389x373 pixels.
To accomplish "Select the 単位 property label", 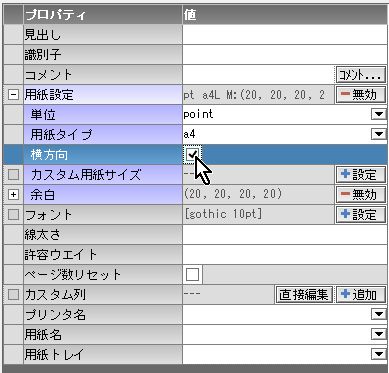I will pyautogui.click(x=103, y=115).
